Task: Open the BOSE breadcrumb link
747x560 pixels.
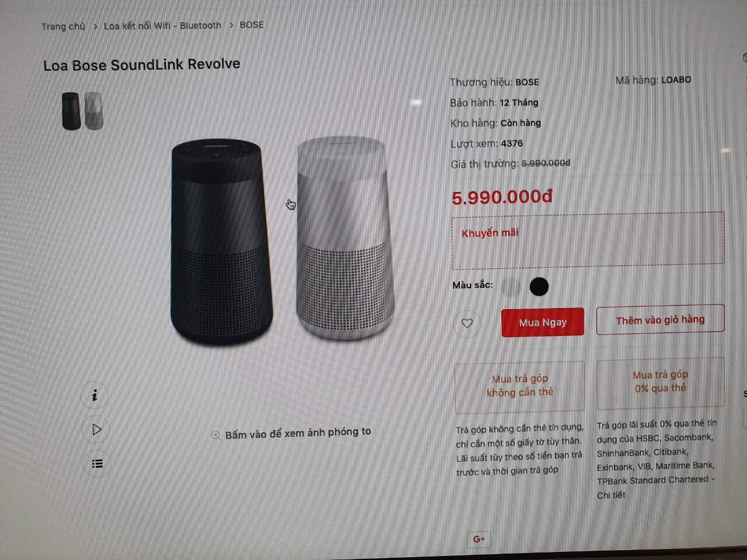Action: 252,24
